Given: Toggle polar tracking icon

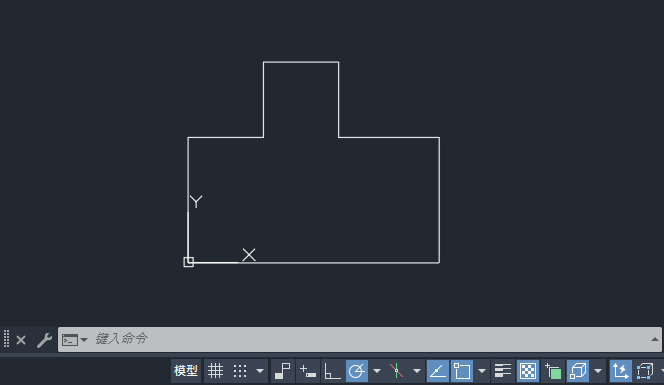Looking at the screenshot, I should pyautogui.click(x=357, y=371).
